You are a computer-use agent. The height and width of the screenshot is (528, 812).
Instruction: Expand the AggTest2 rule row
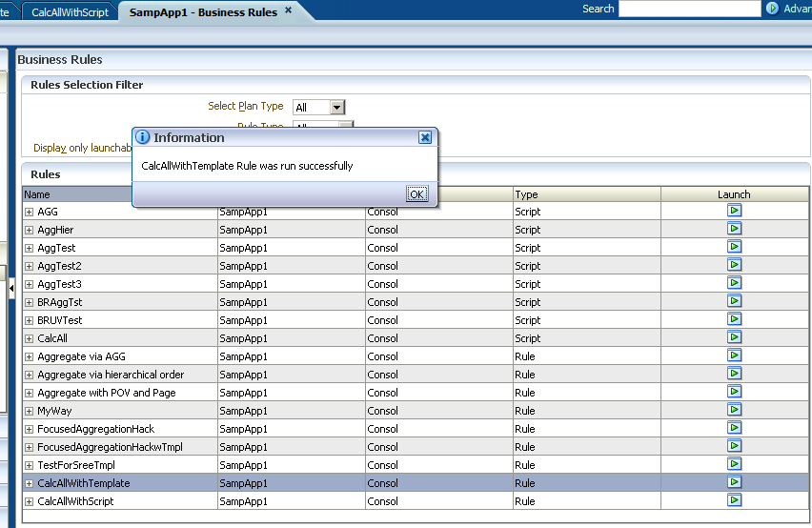[29, 266]
